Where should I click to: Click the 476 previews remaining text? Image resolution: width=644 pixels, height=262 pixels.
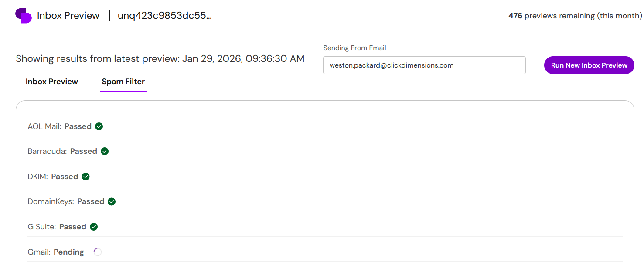tap(575, 16)
